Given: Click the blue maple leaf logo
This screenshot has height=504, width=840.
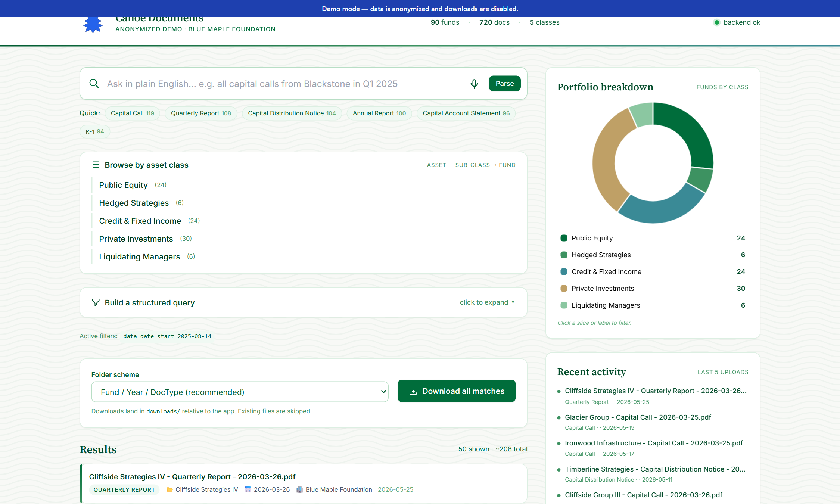Looking at the screenshot, I should [x=93, y=25].
